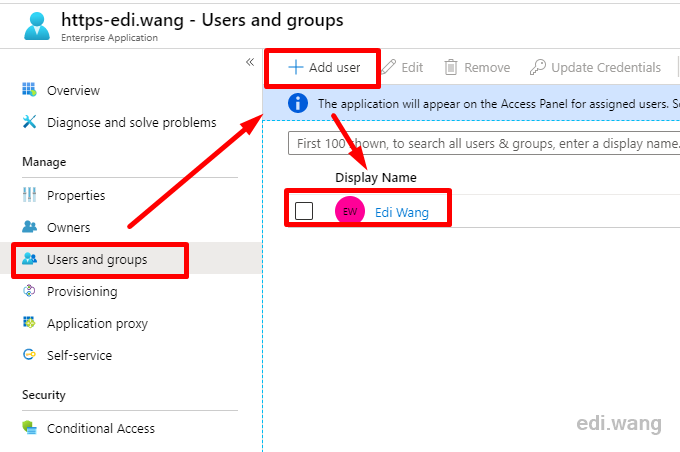Screen dimensions: 680x452
Task: Open Diagnose and solve problems
Action: (x=131, y=122)
